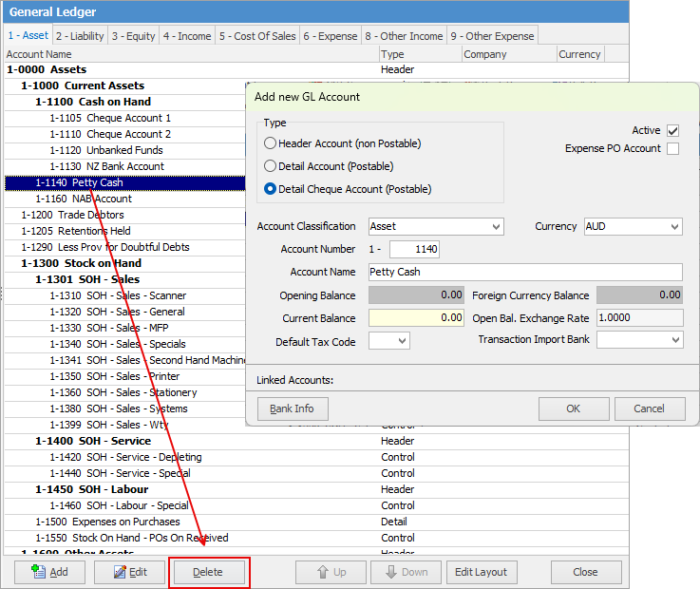The height and width of the screenshot is (589, 700).
Task: Select the 1-1360 SOH - Sales - Stationery row
Action: pyautogui.click(x=125, y=392)
